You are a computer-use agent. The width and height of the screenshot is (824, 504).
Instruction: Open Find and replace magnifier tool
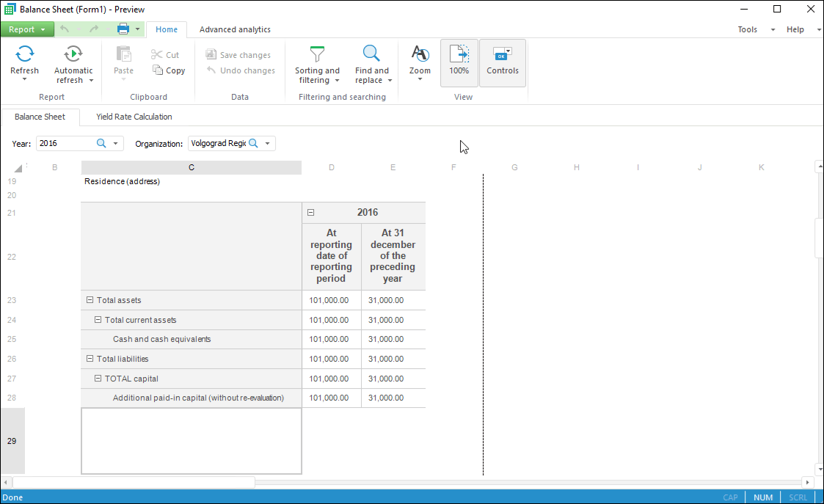click(371, 54)
